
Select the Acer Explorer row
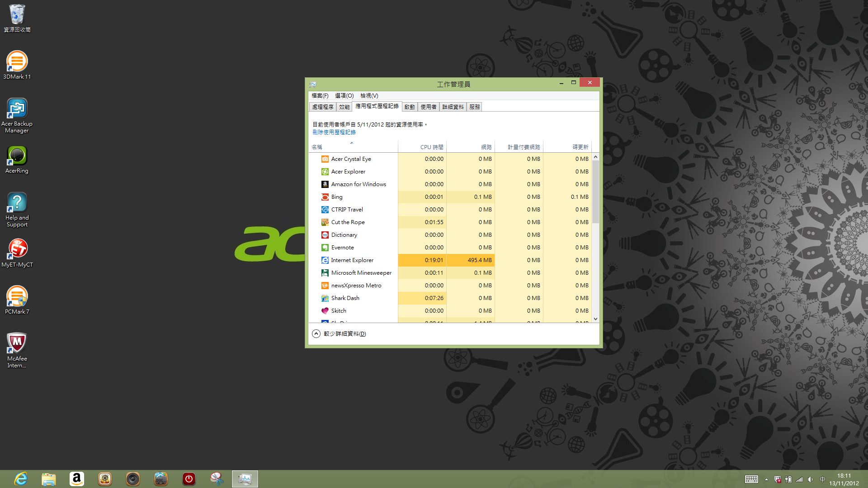450,172
